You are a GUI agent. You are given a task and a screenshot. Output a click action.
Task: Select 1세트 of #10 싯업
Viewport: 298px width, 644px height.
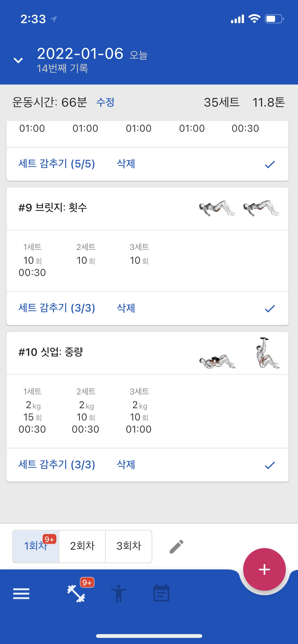pos(32,410)
